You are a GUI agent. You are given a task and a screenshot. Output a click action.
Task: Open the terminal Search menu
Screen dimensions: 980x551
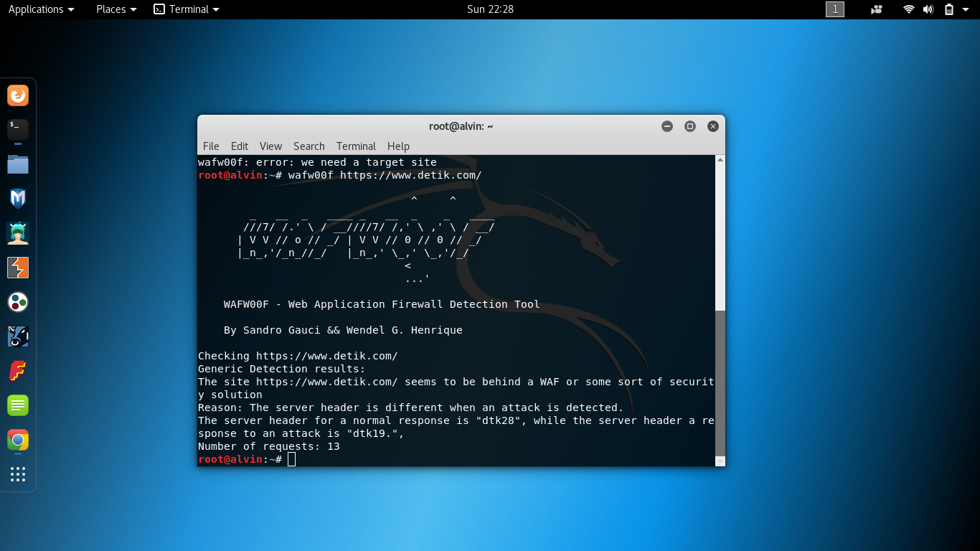click(x=309, y=146)
